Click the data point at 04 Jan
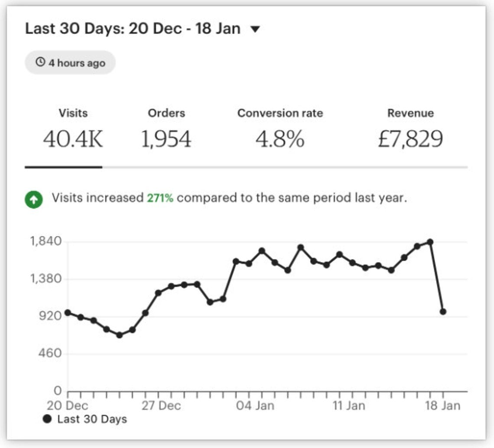Viewport: 494px width, 448px height. coord(262,251)
